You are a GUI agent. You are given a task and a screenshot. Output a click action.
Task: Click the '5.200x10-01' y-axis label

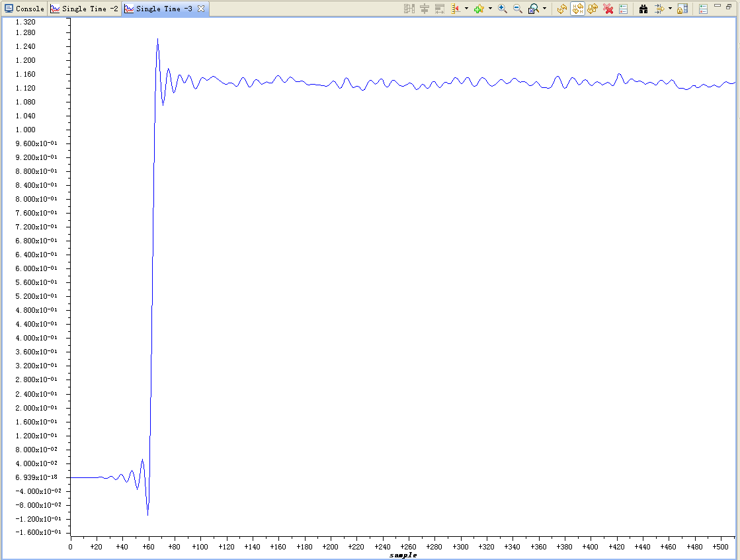pos(36,296)
